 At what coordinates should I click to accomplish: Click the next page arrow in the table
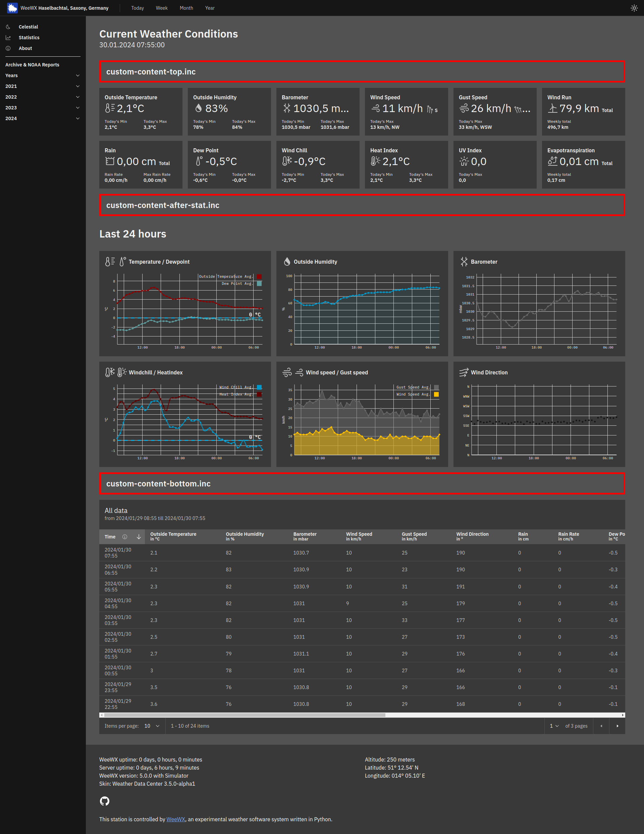click(x=617, y=726)
